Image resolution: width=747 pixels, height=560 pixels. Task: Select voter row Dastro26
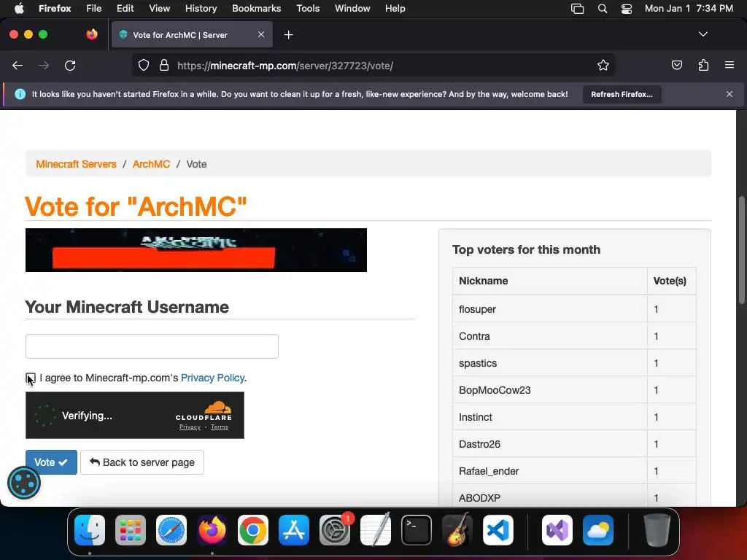574,444
